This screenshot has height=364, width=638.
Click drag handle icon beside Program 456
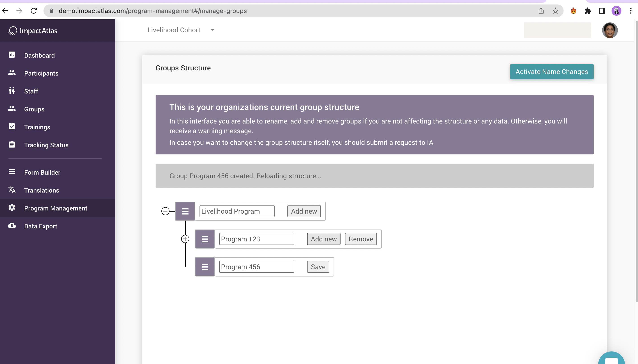[x=205, y=267]
